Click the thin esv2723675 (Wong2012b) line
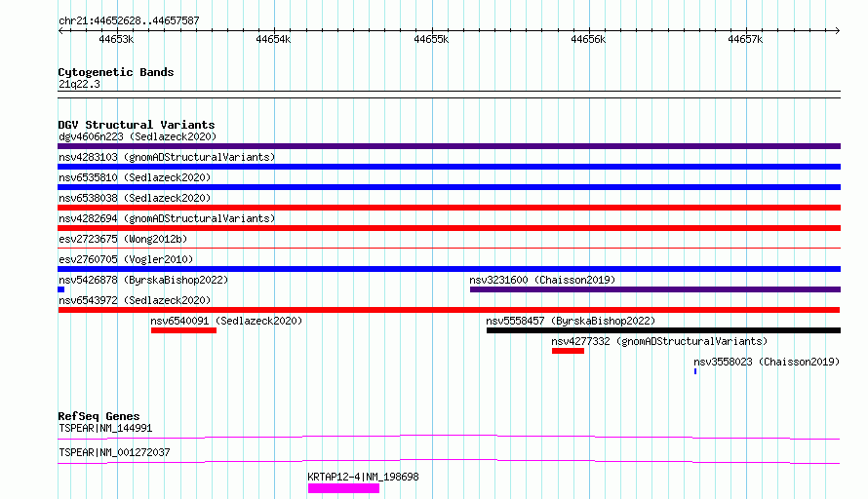This screenshot has height=499, width=868. (449, 248)
